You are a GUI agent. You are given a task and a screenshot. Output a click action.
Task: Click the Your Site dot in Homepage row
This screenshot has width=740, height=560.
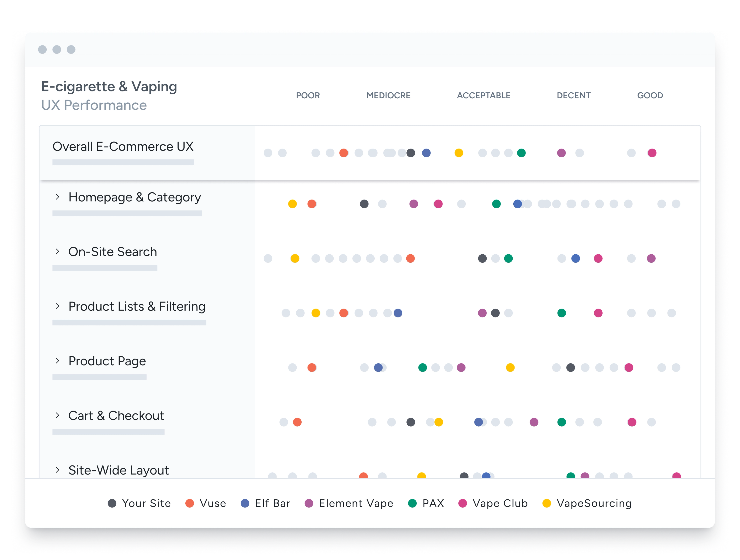coord(364,204)
